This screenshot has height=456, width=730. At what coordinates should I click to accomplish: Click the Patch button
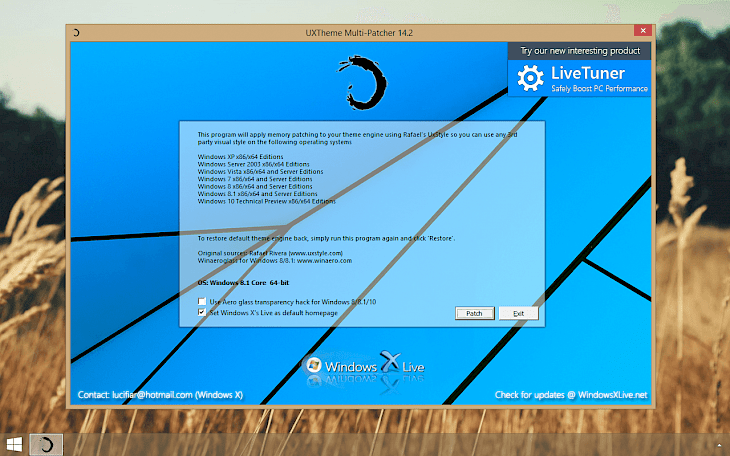474,313
